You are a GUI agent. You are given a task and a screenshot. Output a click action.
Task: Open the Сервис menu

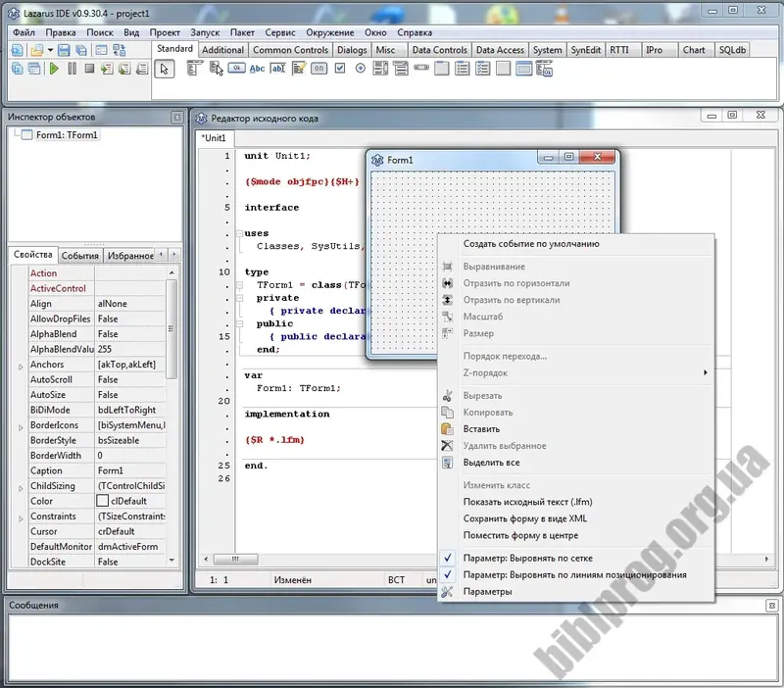(280, 32)
